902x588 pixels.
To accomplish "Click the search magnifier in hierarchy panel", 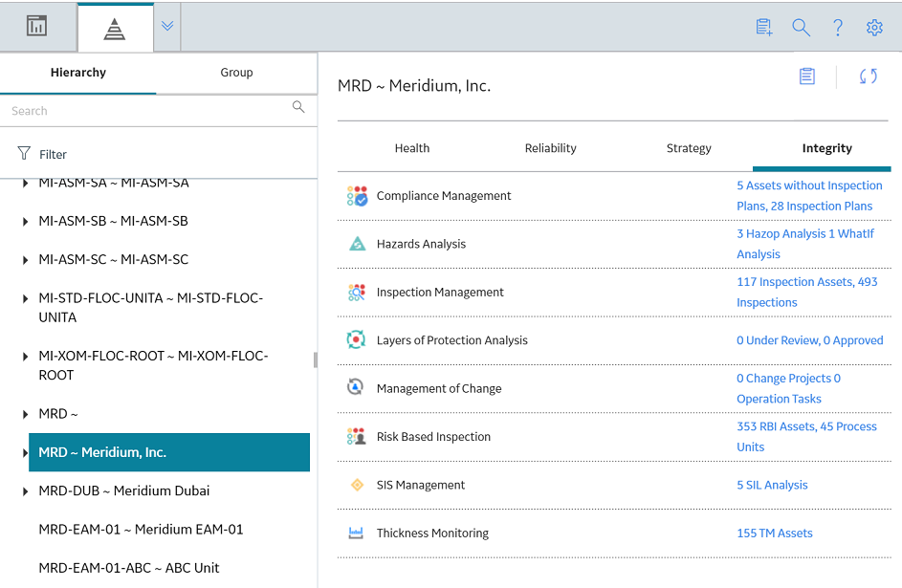I will tap(298, 107).
